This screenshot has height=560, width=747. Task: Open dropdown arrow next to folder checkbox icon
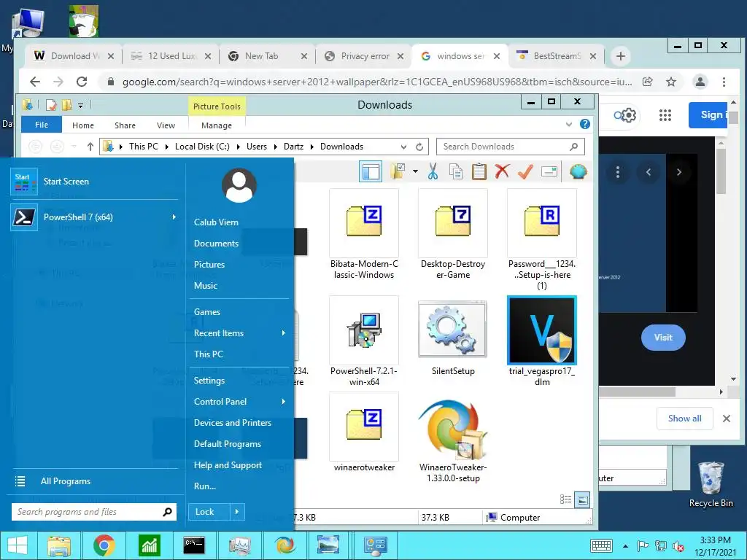pyautogui.click(x=415, y=171)
